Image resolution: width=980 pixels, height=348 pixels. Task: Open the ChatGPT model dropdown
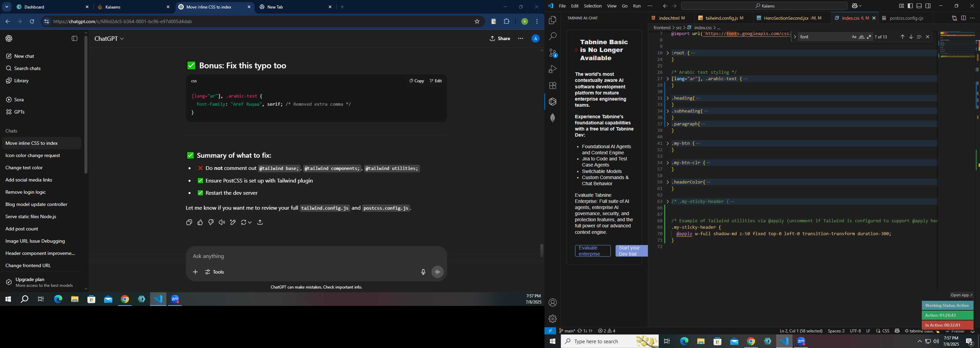click(x=109, y=39)
